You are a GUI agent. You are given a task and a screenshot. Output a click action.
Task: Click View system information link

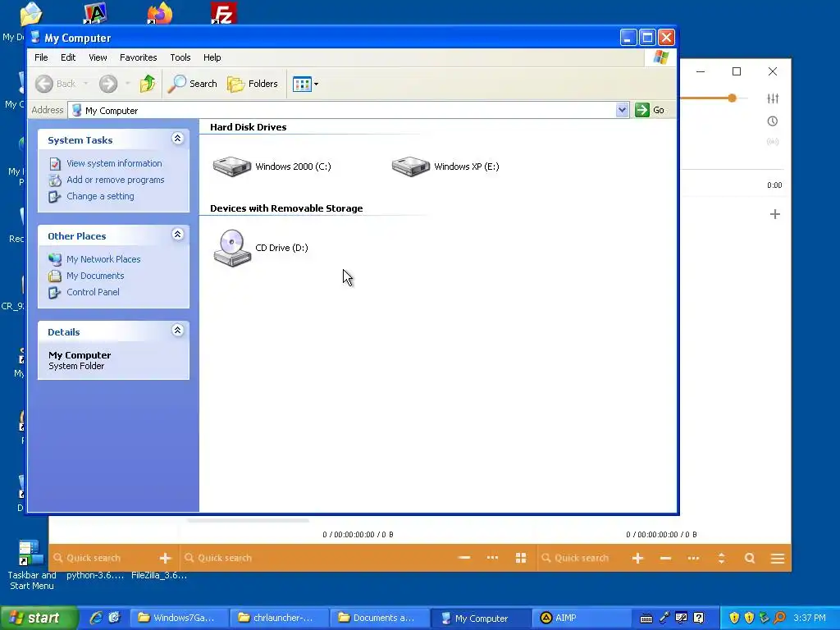click(x=114, y=163)
